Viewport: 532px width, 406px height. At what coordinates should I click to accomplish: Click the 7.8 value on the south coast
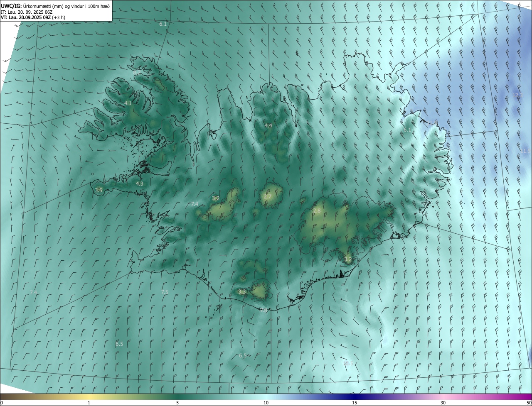[264, 311]
